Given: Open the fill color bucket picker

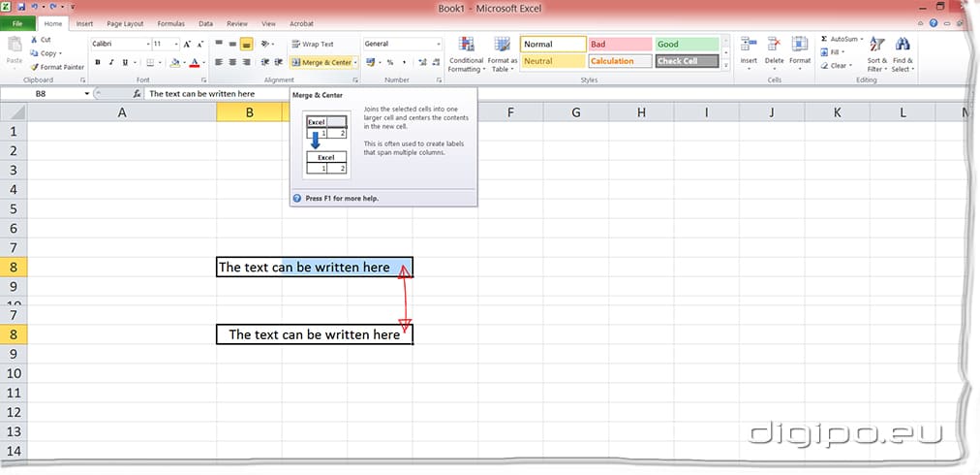Looking at the screenshot, I should tap(175, 62).
